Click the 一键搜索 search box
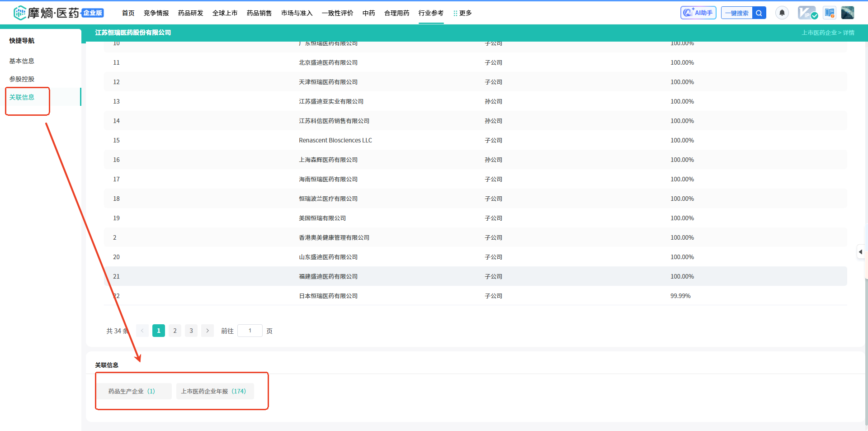 pyautogui.click(x=737, y=13)
